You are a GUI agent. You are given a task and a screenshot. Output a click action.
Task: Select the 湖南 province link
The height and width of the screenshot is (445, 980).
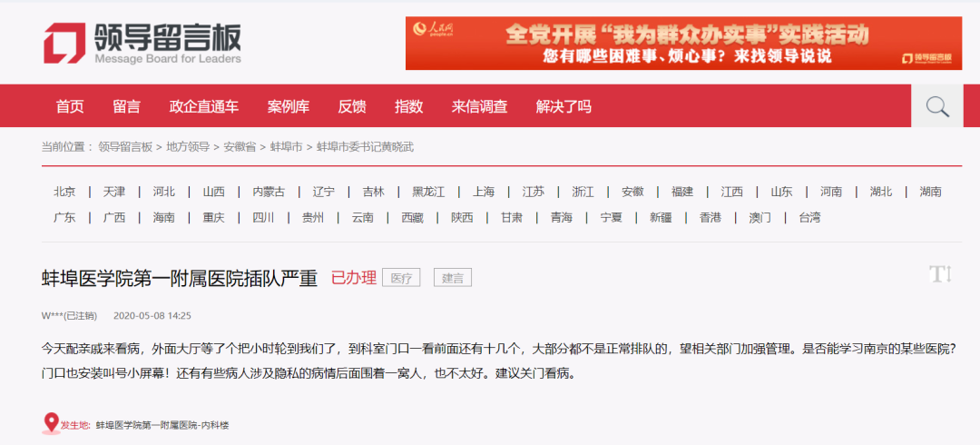coord(931,192)
